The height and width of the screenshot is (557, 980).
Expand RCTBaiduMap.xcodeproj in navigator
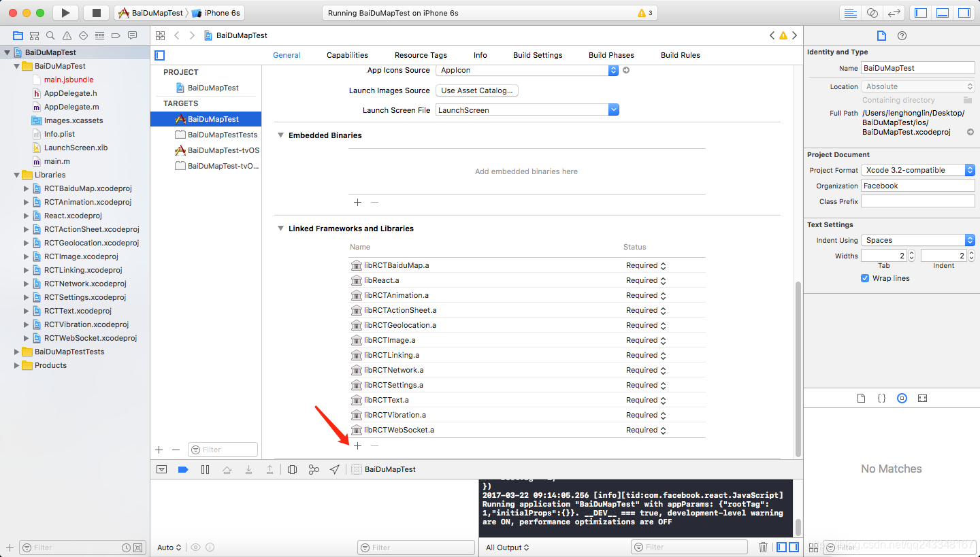click(x=27, y=188)
